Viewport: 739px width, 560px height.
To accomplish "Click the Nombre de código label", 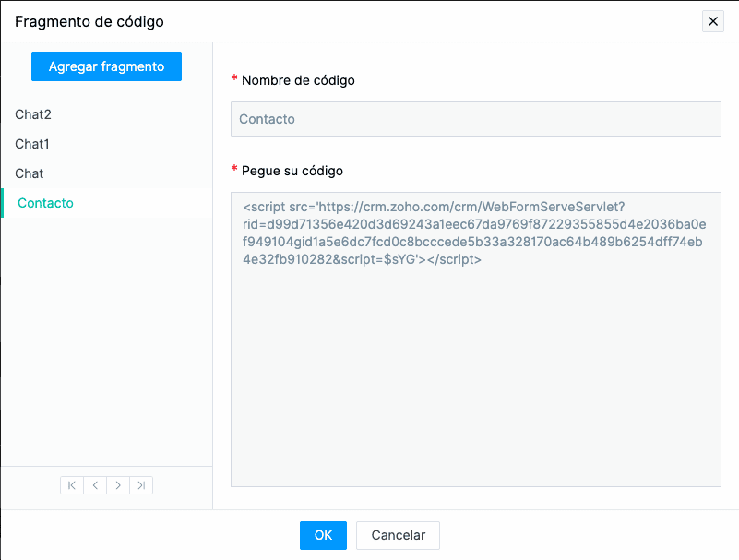I will [298, 80].
